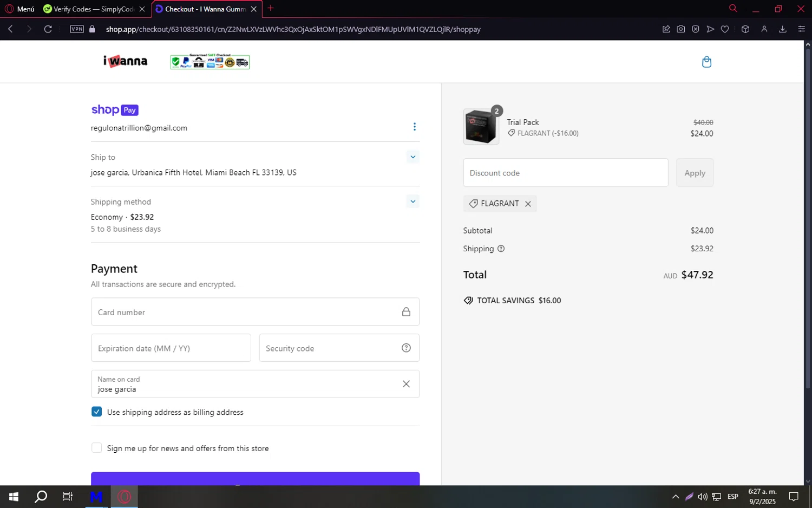Expand the Shipping method options
Screen dimensions: 812x508
[413, 201]
